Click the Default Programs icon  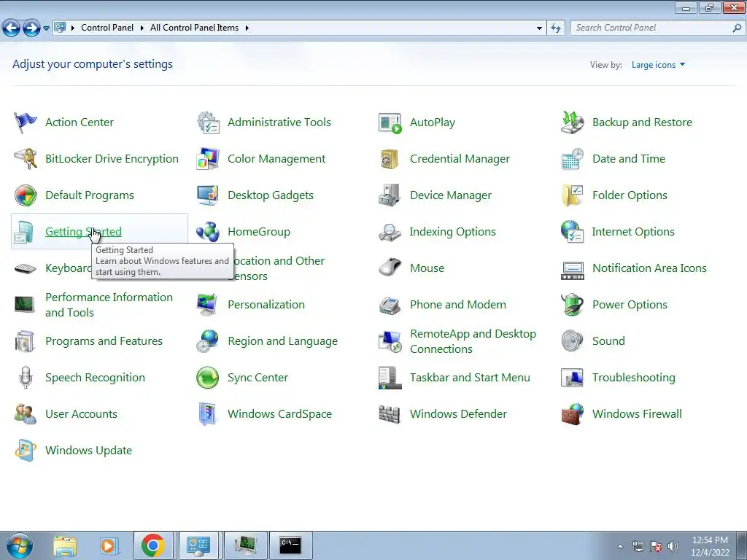pyautogui.click(x=26, y=195)
